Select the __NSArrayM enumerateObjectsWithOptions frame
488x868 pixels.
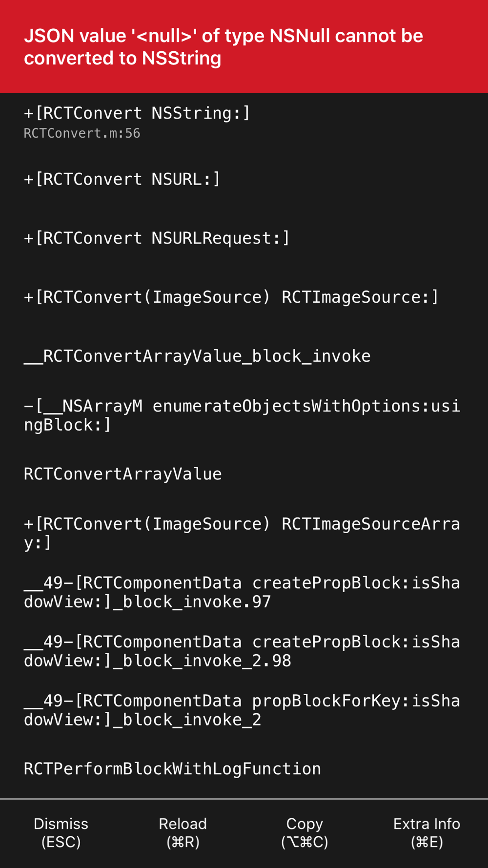click(244, 415)
